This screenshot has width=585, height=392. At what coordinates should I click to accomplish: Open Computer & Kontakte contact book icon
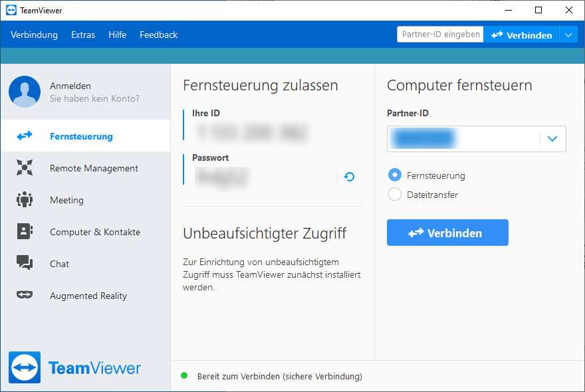point(25,232)
